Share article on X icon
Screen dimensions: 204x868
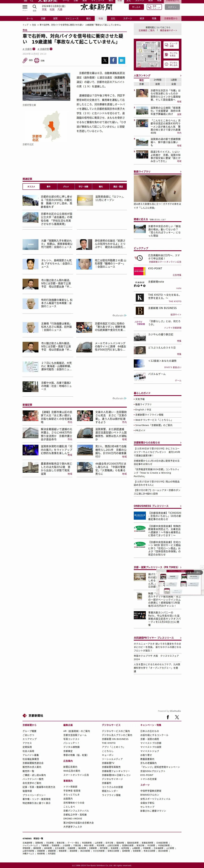pyautogui.click(x=105, y=60)
